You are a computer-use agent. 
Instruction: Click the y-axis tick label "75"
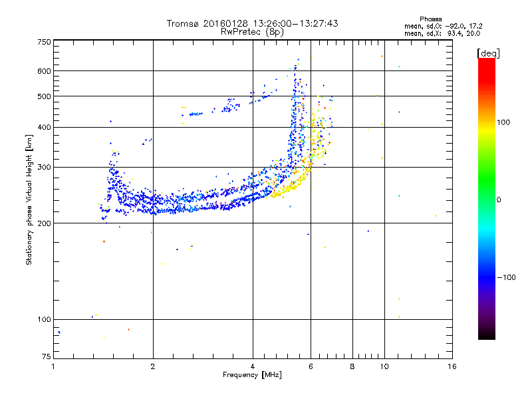(47, 356)
